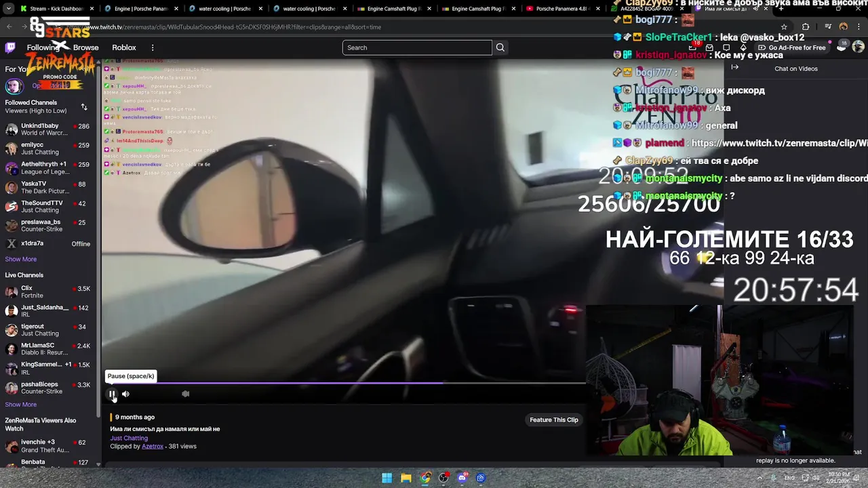Focus the Twitch Search input field
The image size is (868, 488).
coord(417,47)
